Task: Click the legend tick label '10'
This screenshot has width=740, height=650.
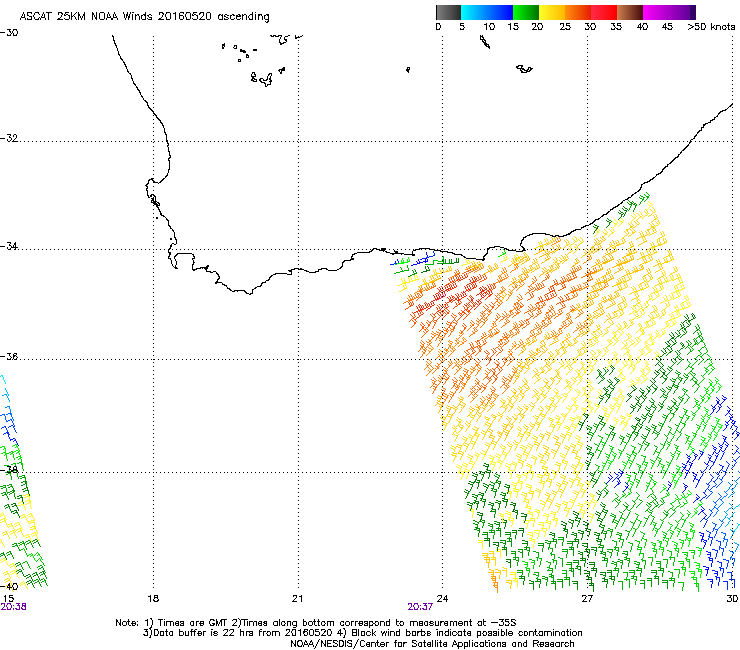Action: point(489,27)
